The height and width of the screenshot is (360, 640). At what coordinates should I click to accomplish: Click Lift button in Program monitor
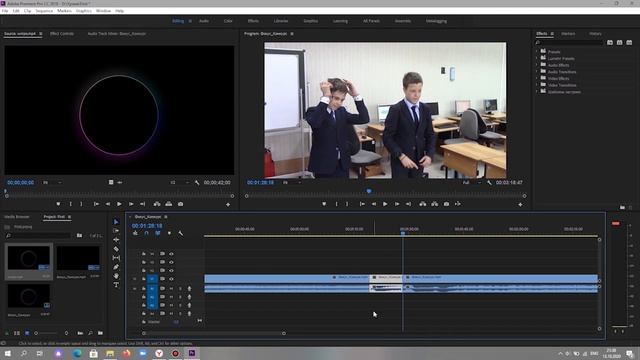423,204
